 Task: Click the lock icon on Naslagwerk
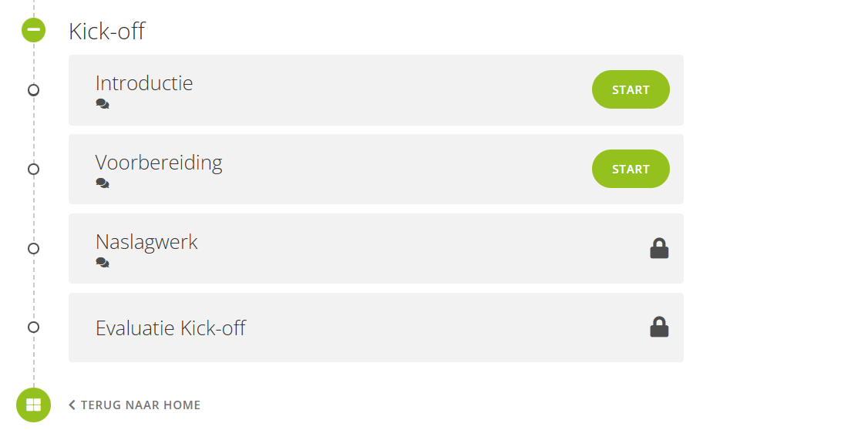[x=659, y=248]
